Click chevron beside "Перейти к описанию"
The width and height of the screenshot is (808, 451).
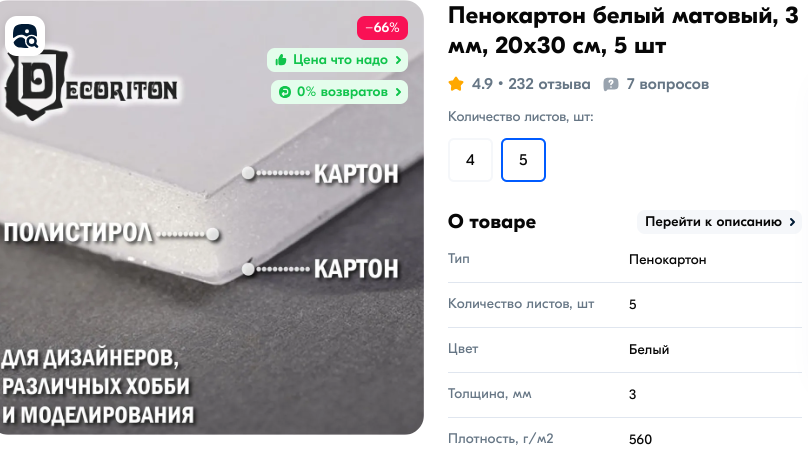click(x=793, y=222)
